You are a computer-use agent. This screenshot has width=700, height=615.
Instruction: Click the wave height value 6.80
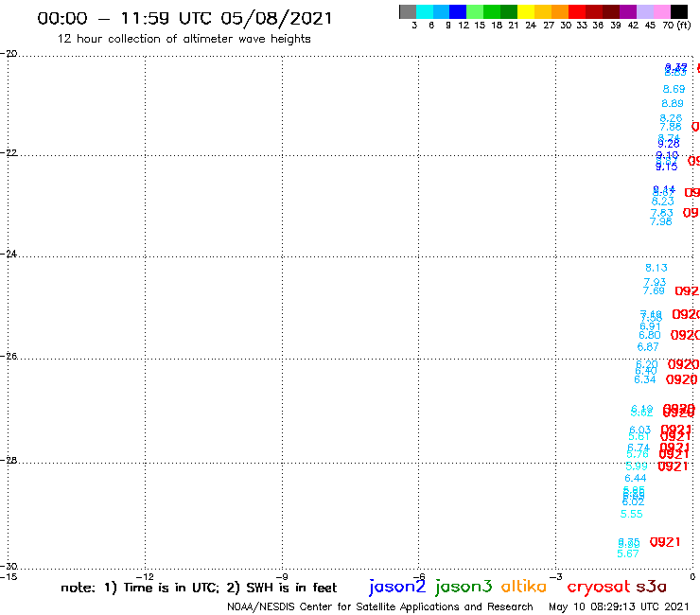pyautogui.click(x=650, y=335)
